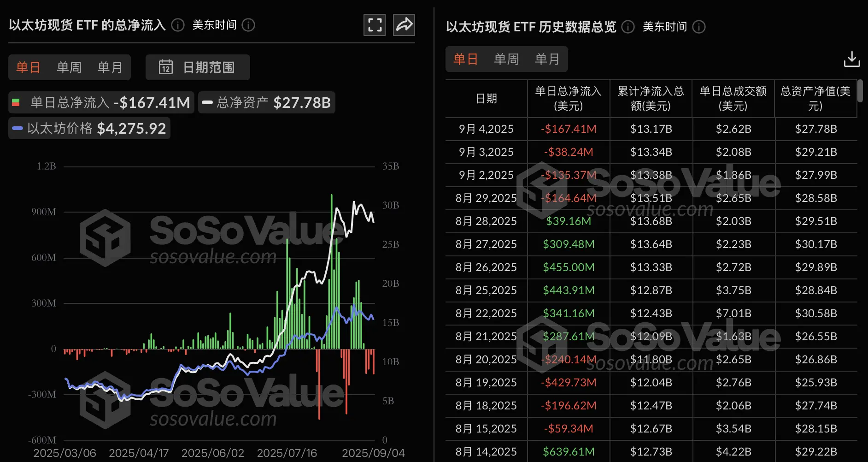The image size is (868, 462).
Task: Click the 单日总净流入 column header
Action: 568,98
